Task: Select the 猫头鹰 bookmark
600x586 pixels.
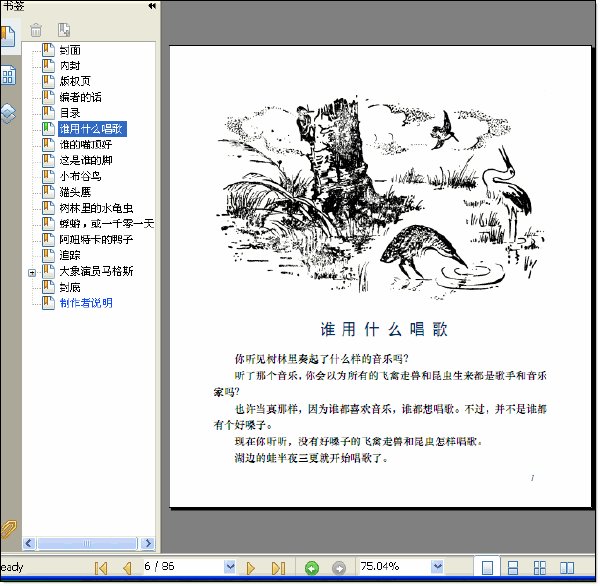Action: pyautogui.click(x=75, y=192)
